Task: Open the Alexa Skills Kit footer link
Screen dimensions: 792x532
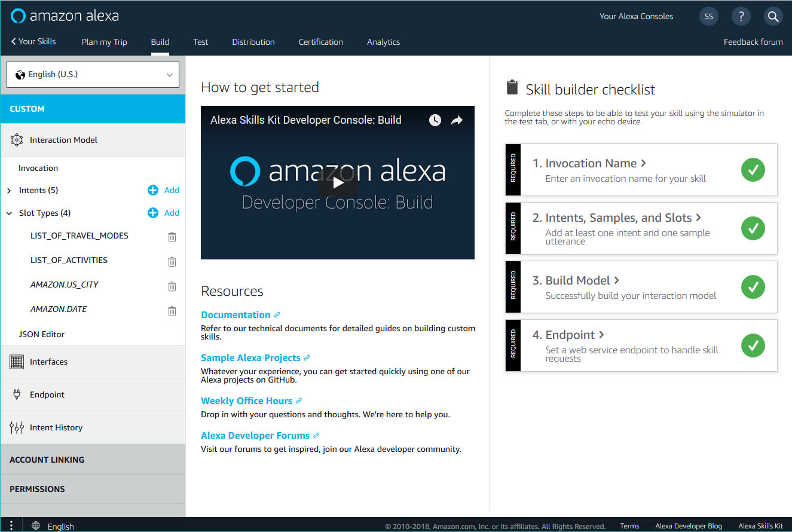Action: pos(760,526)
